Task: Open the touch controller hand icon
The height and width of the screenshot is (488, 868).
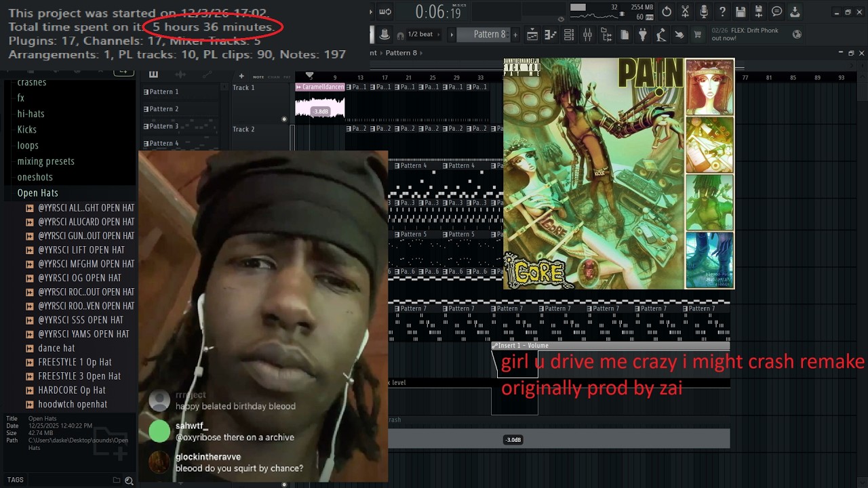Action: coord(679,35)
